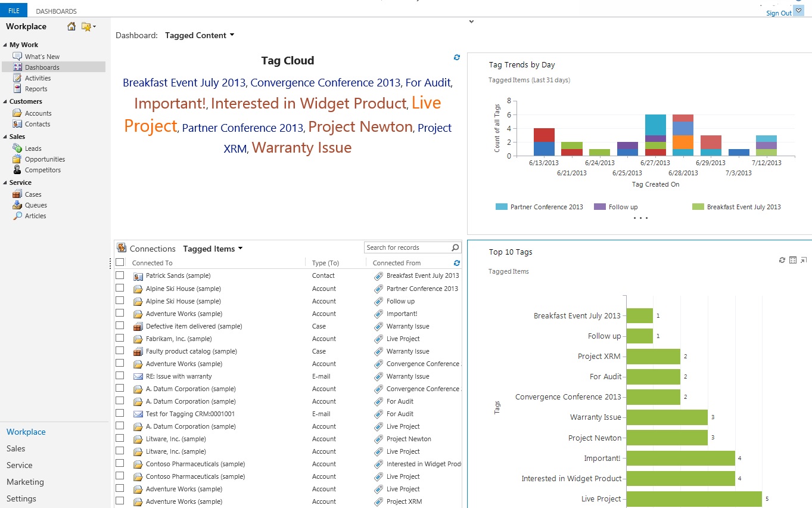Viewport: 812px width, 508px height.
Task: View records icon for Top 10 Tags
Action: 793,260
